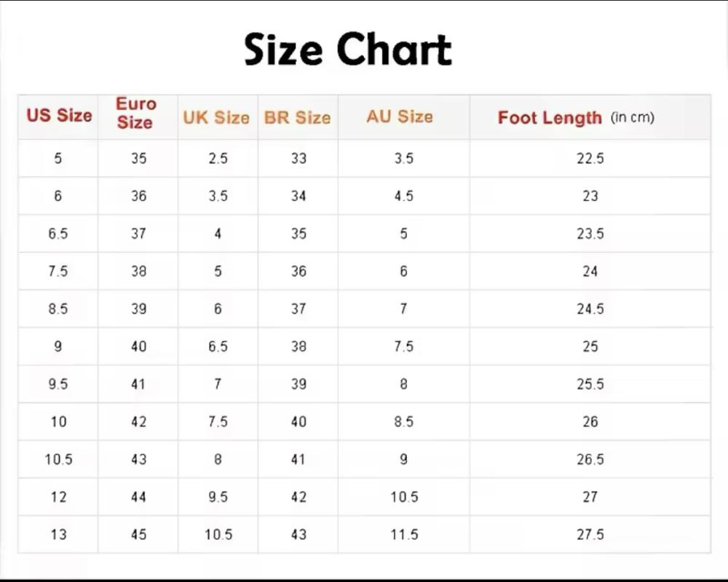Select US size 10.5 cell
Viewport: 728px width, 582px height.
point(58,460)
